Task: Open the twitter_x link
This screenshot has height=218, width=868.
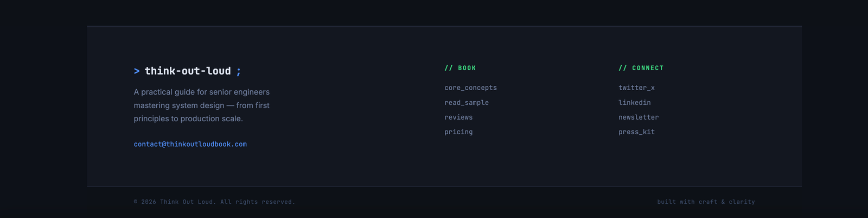Action: (636, 88)
